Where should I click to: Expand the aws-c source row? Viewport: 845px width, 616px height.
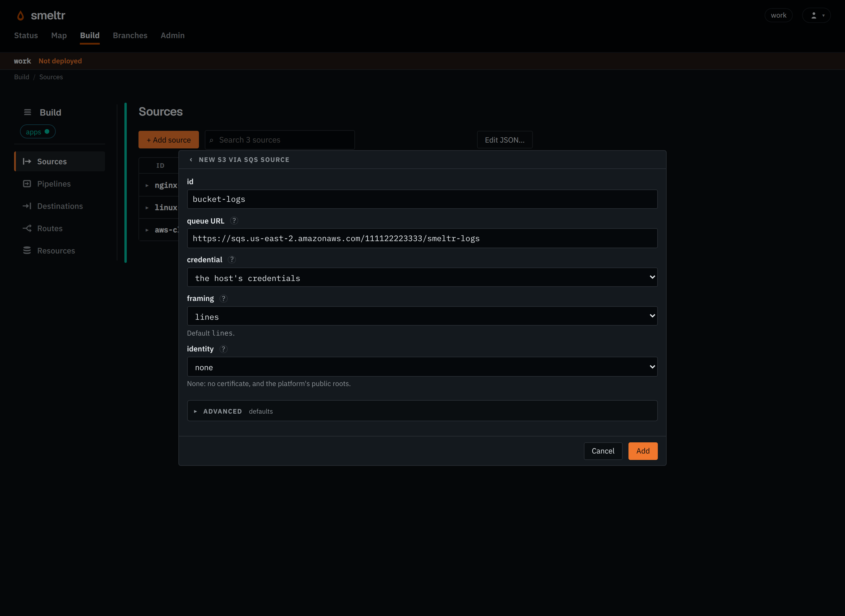pos(147,230)
